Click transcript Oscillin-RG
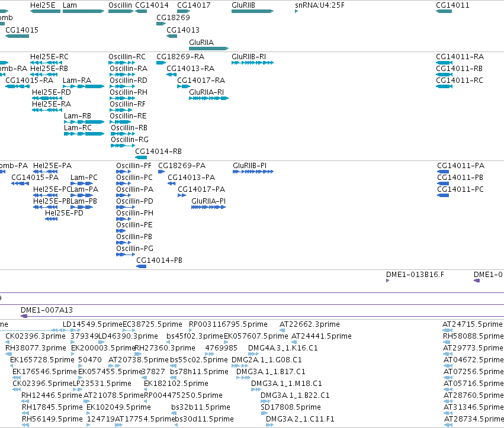Screen dimensions: 504x428 tap(130, 140)
